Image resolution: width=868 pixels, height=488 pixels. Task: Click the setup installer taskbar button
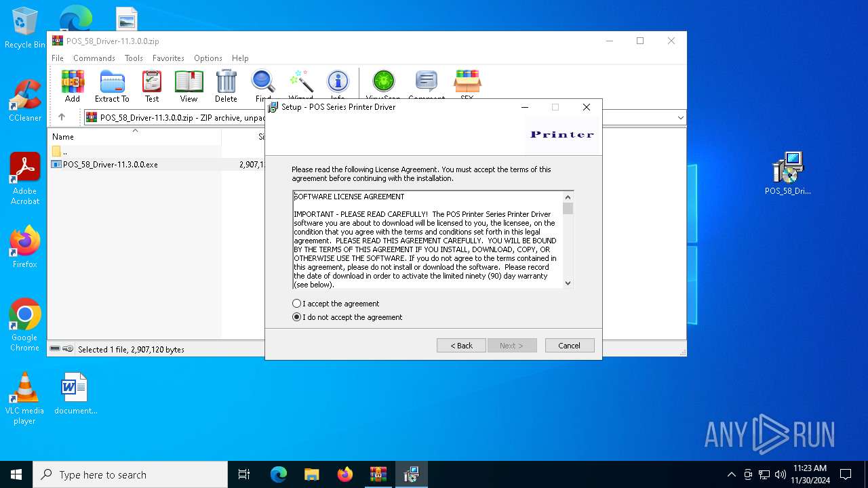coord(412,474)
